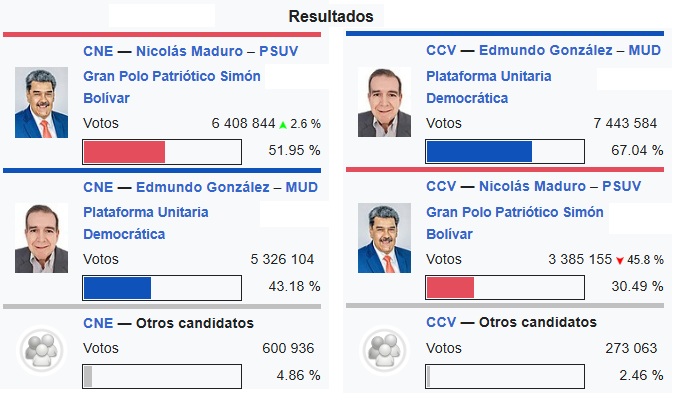Click the Resultados heading

point(331,16)
